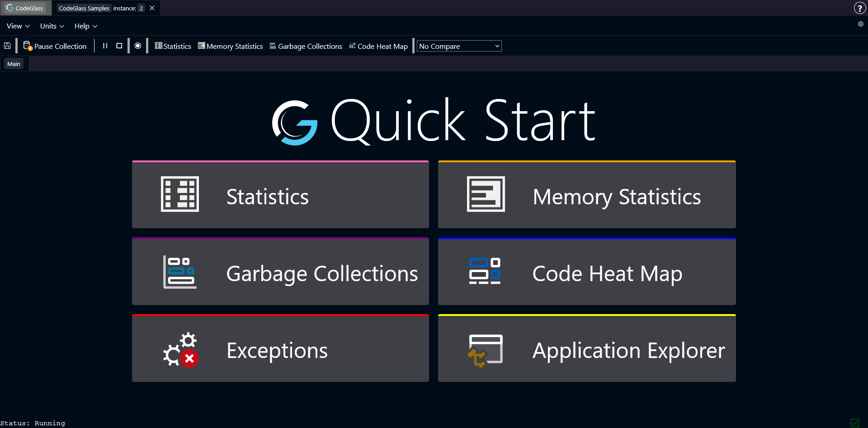Open the Help menu

(85, 26)
